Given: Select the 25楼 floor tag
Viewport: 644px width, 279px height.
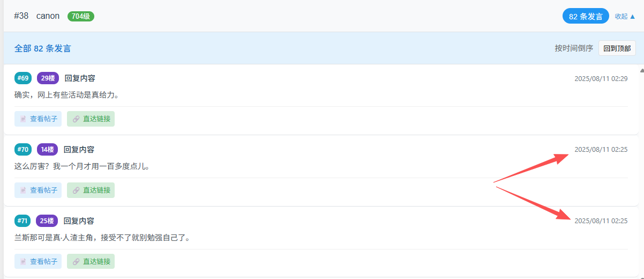Looking at the screenshot, I should coord(47,221).
